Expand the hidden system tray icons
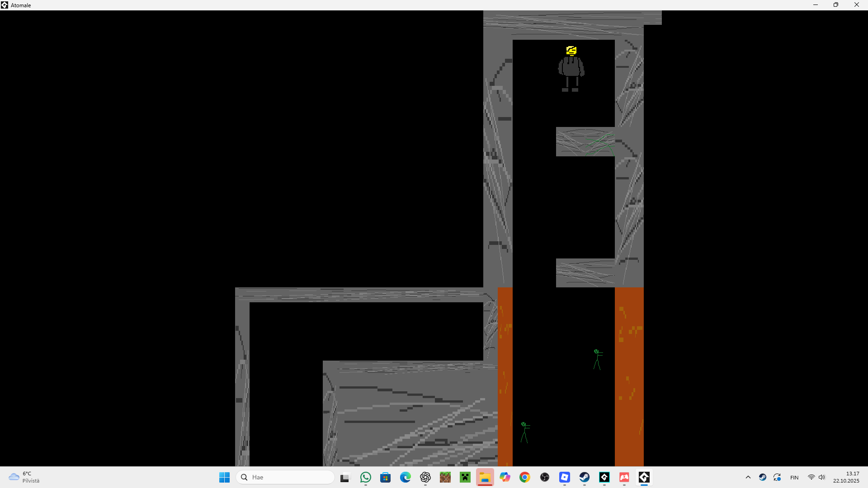Viewport: 868px width, 488px height. pos(748,477)
